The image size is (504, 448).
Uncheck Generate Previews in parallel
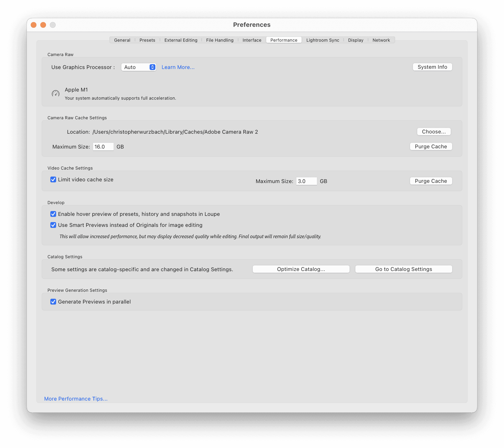53,302
